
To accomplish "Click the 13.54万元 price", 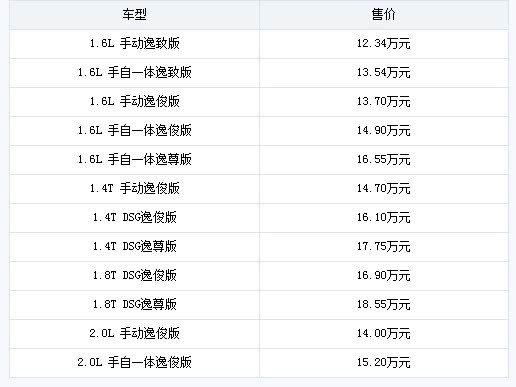I will 384,73.
